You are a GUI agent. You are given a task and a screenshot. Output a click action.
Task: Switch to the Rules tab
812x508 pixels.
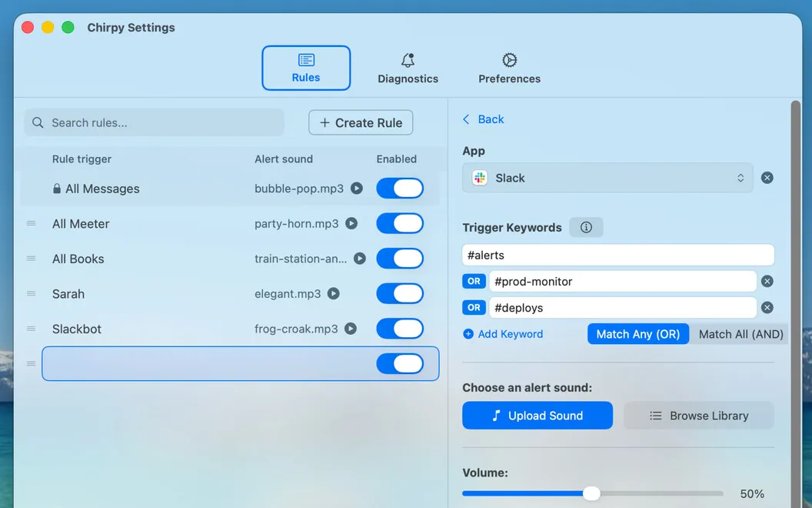coord(306,68)
